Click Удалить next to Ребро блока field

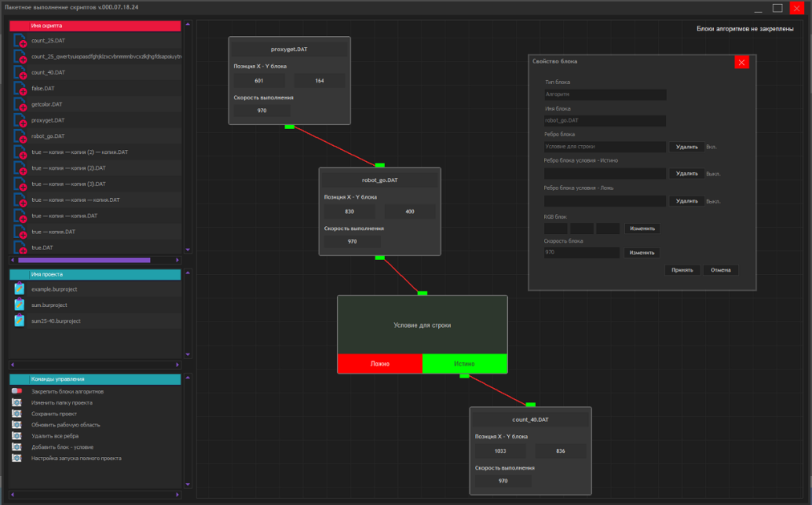click(x=687, y=147)
